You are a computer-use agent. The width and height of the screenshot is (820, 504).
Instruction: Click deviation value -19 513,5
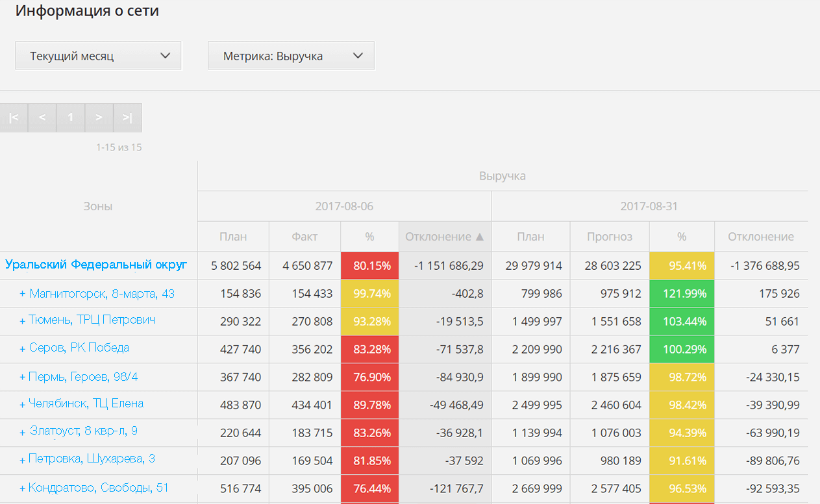pyautogui.click(x=459, y=321)
